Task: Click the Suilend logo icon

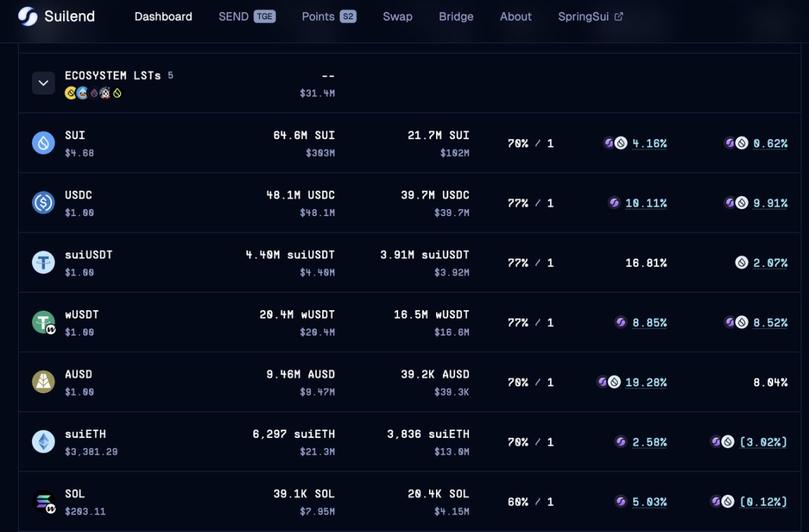Action: pyautogui.click(x=27, y=16)
